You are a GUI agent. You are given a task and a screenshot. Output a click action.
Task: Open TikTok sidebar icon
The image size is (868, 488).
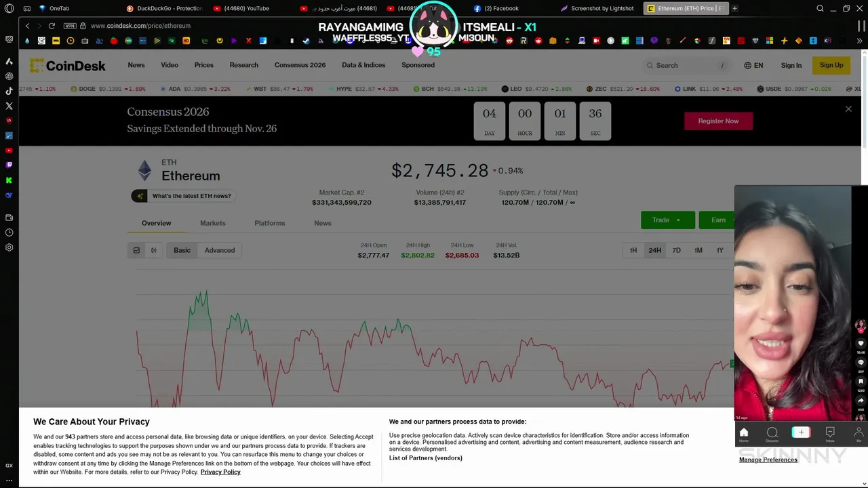click(9, 91)
